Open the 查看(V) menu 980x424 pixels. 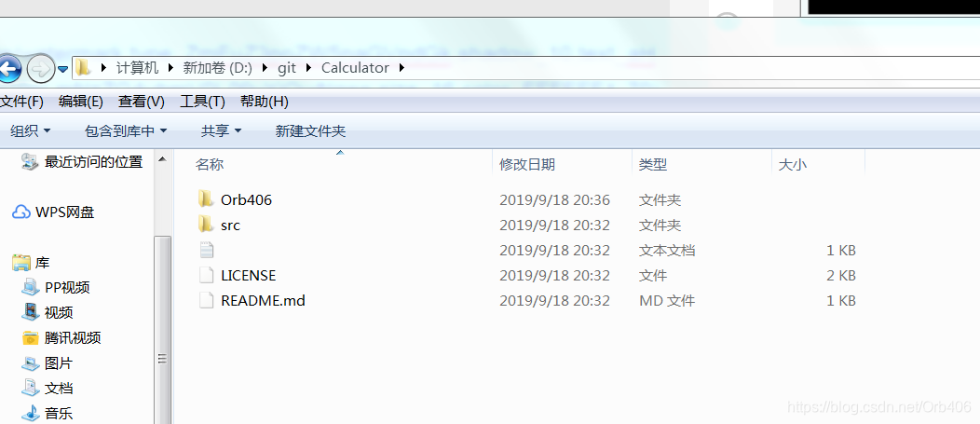tap(142, 102)
